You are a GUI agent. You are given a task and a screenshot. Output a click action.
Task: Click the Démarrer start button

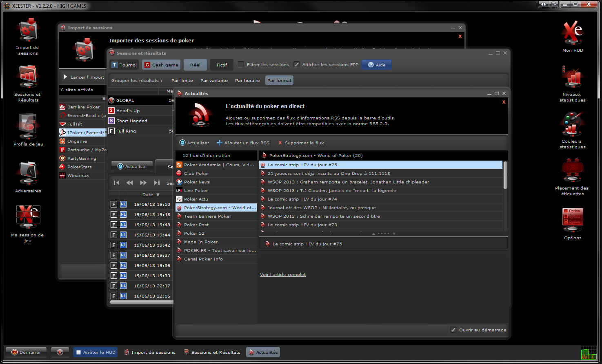click(26, 352)
